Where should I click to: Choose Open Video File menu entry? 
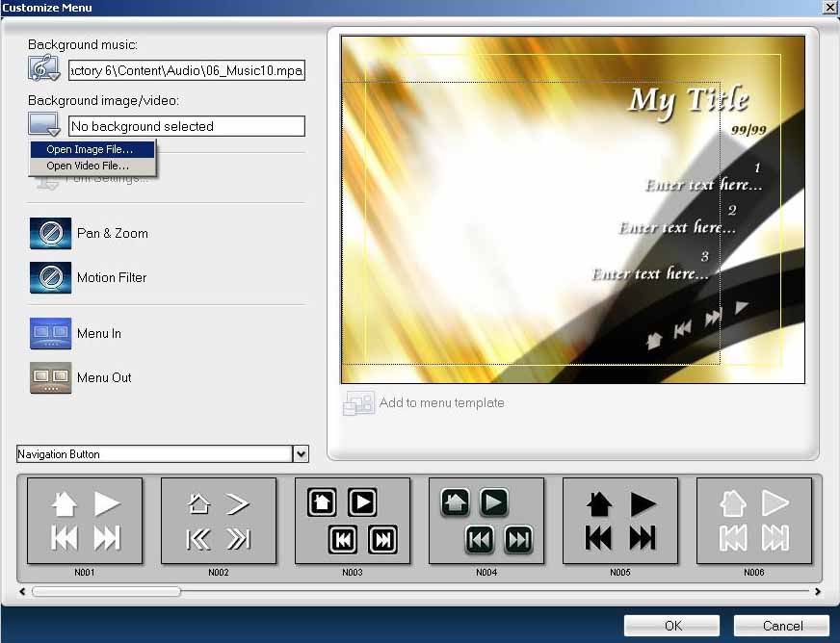[88, 166]
